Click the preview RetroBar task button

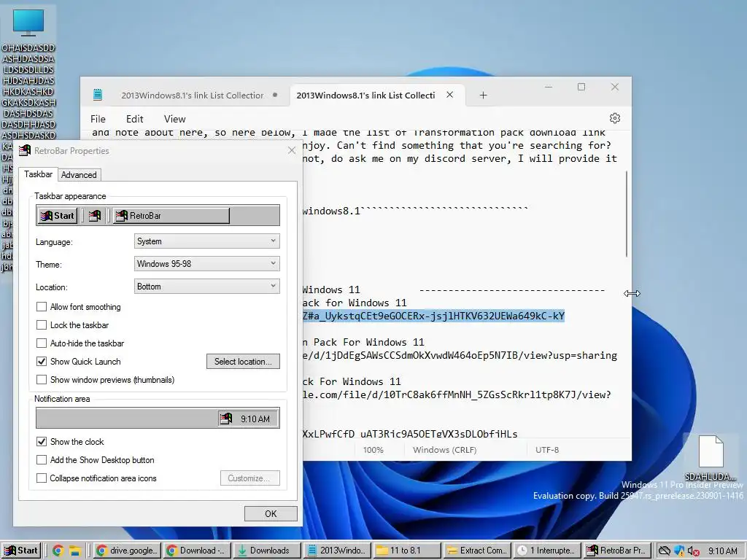(x=171, y=216)
